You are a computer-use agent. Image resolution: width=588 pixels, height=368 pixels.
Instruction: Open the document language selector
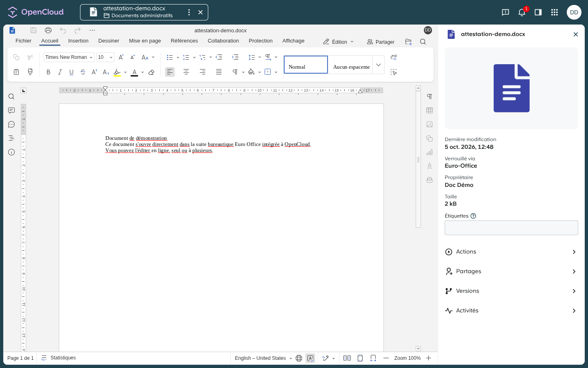coord(263,358)
